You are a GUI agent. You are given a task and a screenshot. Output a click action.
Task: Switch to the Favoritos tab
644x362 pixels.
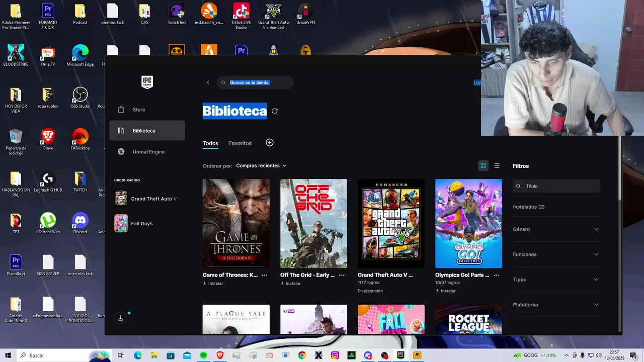pos(240,143)
